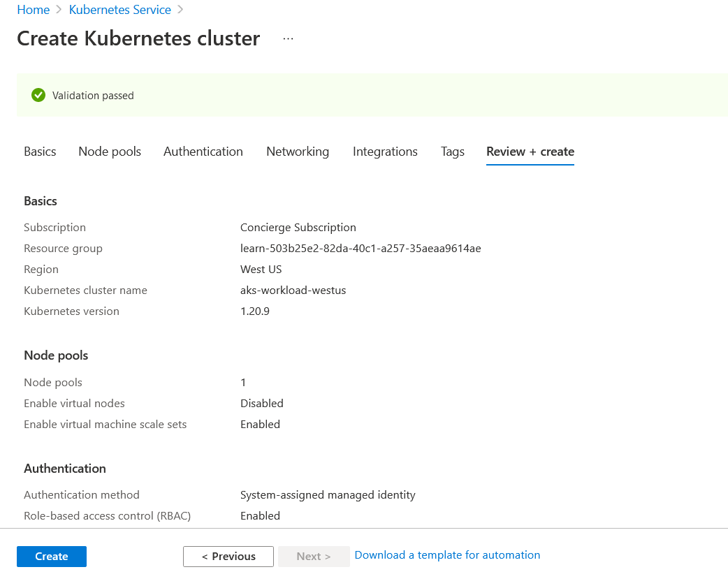Click 'Role-based access control (RBAC)' label
728x588 pixels.
click(x=108, y=515)
